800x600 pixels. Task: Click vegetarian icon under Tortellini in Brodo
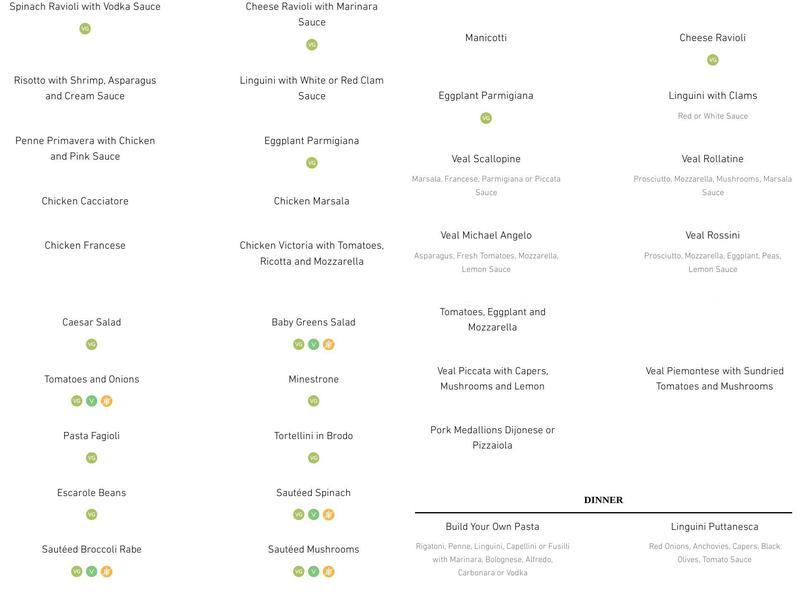click(x=313, y=458)
